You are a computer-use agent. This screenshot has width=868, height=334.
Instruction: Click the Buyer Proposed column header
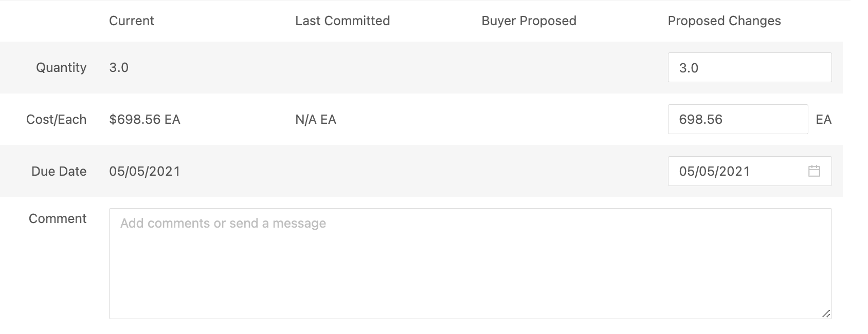[x=529, y=21]
